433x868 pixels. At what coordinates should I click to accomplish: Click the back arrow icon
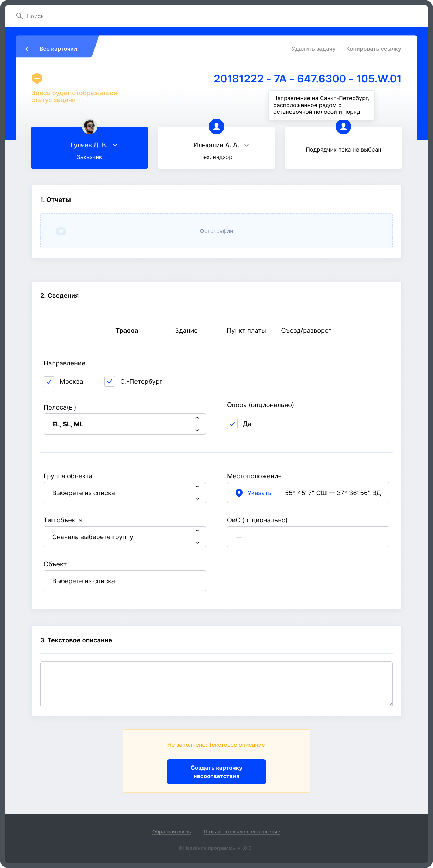pos(29,49)
